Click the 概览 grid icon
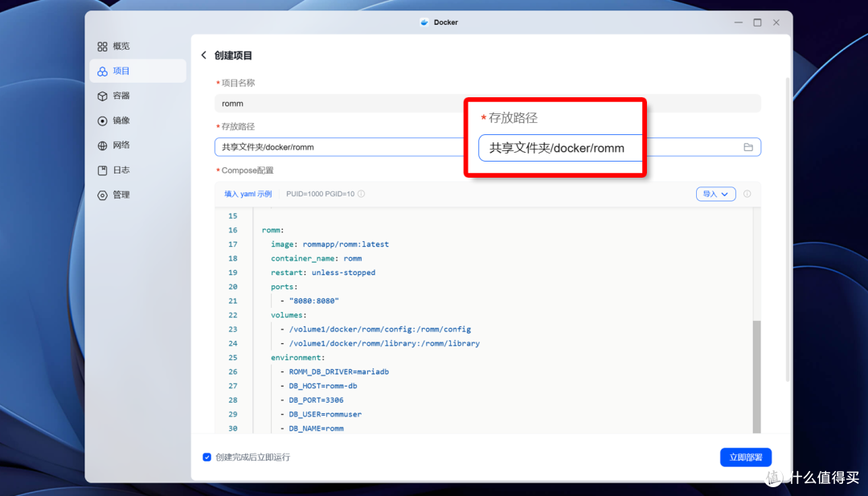 pos(102,47)
